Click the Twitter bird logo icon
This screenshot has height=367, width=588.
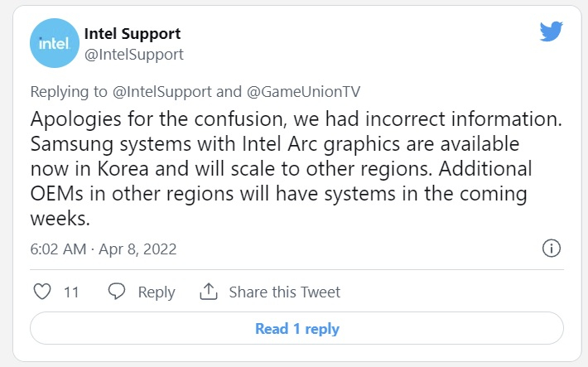click(551, 32)
